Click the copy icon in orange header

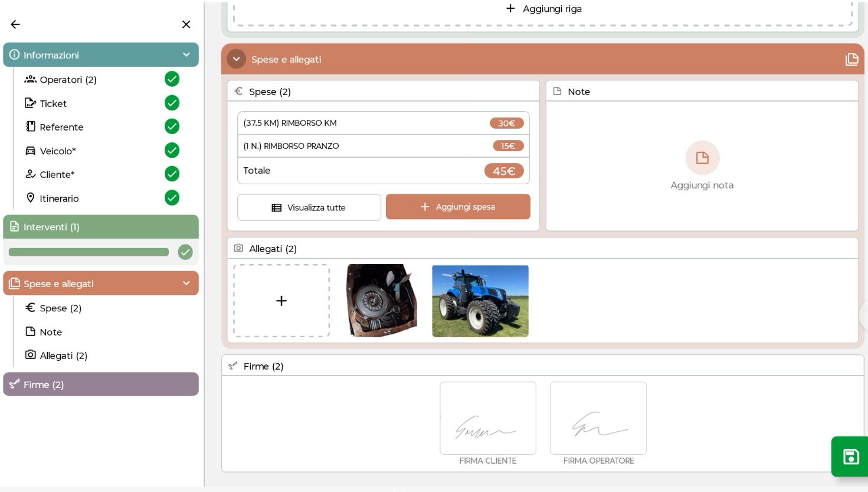(851, 59)
